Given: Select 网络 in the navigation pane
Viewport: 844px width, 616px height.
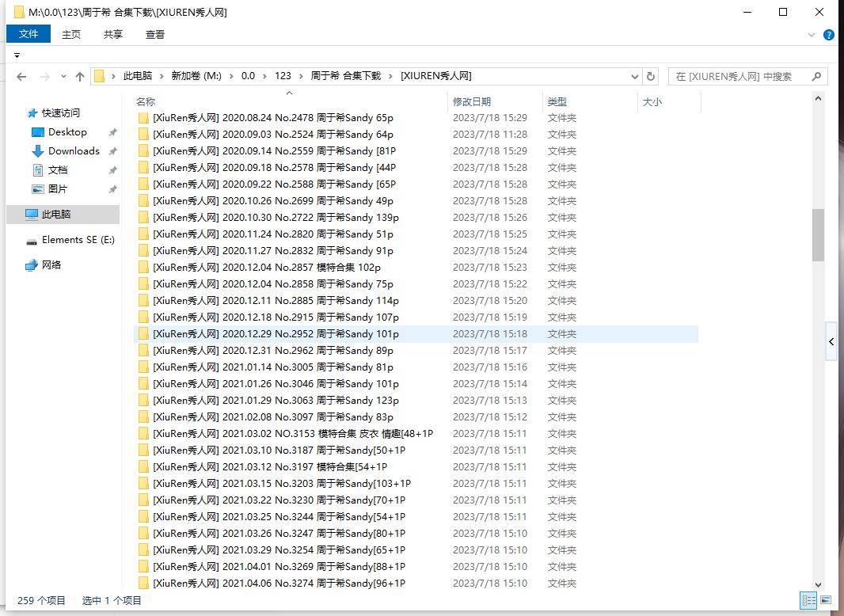Looking at the screenshot, I should pos(51,265).
